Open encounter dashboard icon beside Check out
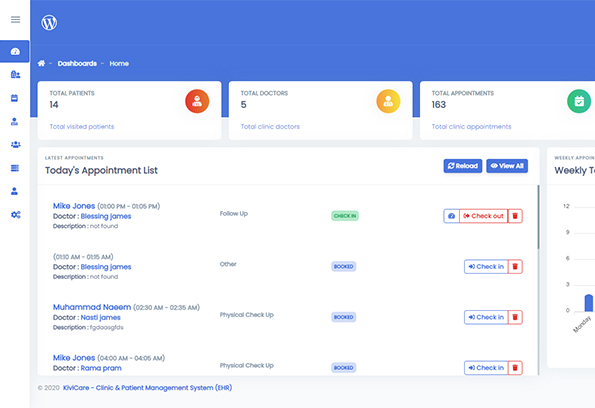Viewport: 595px width, 408px height. pyautogui.click(x=451, y=216)
